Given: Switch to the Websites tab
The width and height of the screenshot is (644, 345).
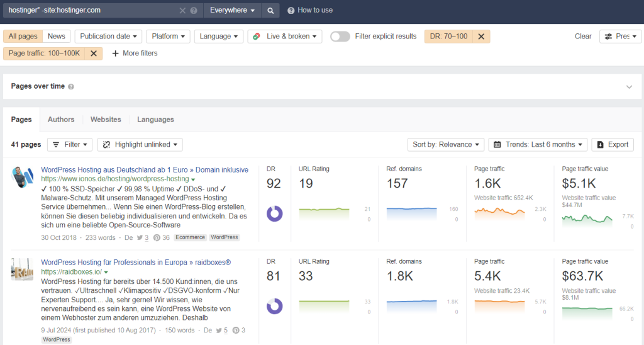Looking at the screenshot, I should coord(106,119).
